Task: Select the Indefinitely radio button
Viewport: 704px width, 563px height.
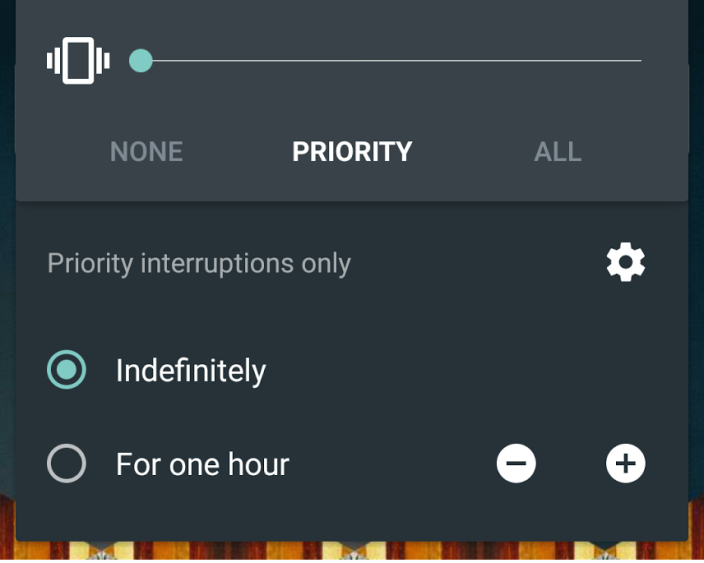Action: coord(67,371)
